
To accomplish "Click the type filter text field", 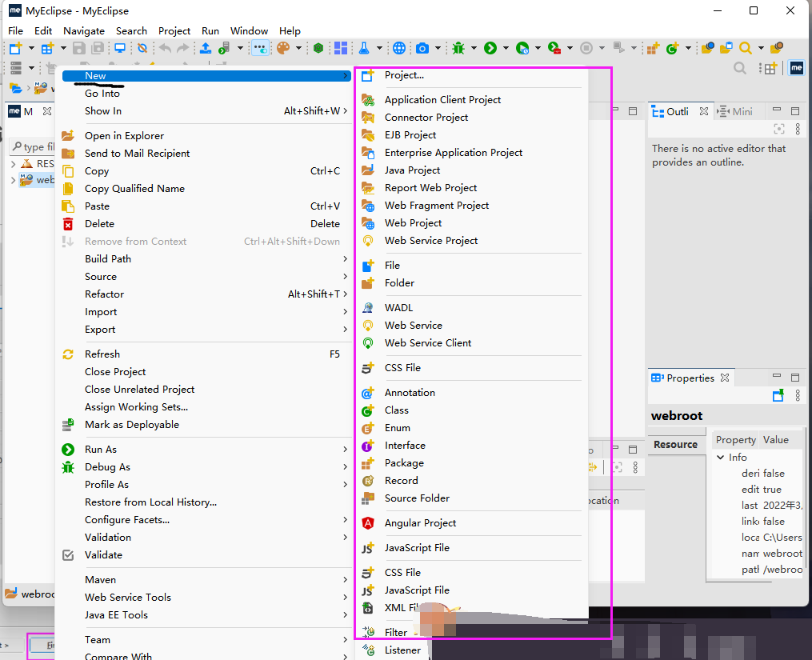I will (x=33, y=147).
